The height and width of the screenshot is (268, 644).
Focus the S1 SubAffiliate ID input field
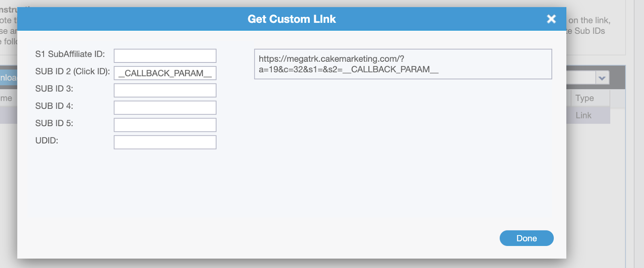click(x=165, y=56)
